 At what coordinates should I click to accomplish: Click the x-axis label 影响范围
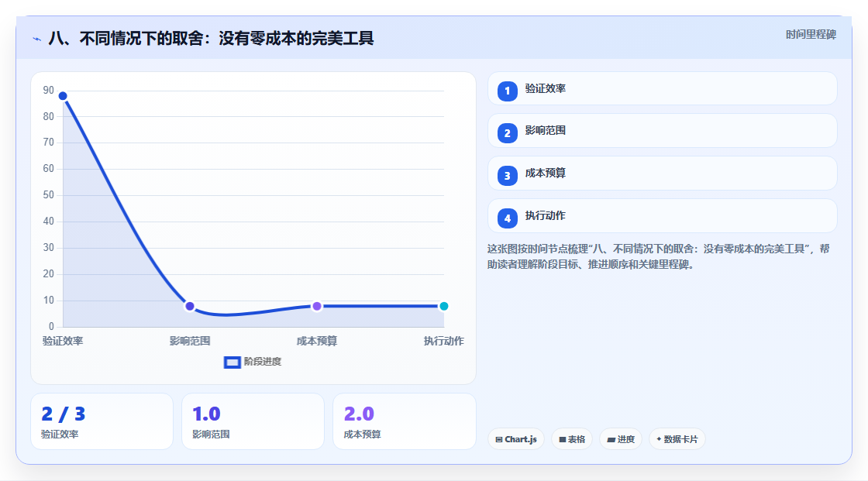pyautogui.click(x=190, y=341)
